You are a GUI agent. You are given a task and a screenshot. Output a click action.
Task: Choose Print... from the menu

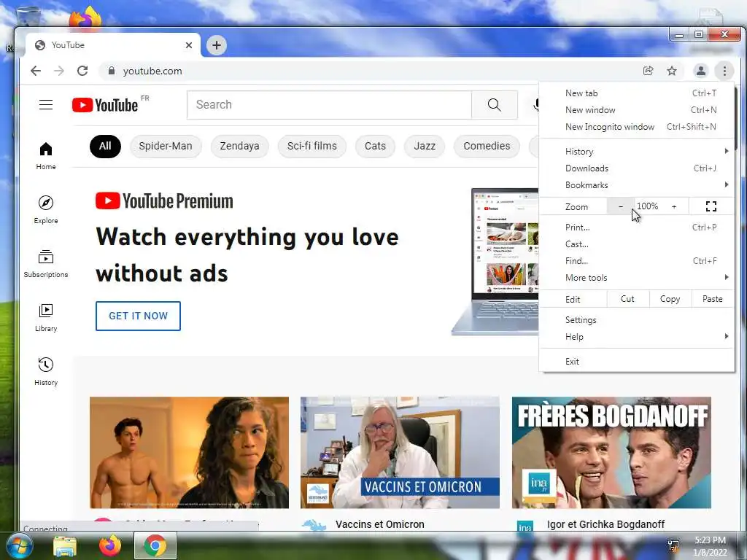(637, 227)
